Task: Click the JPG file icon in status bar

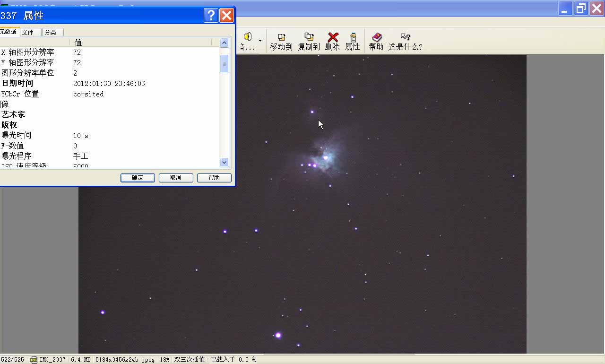Action: click(34, 360)
